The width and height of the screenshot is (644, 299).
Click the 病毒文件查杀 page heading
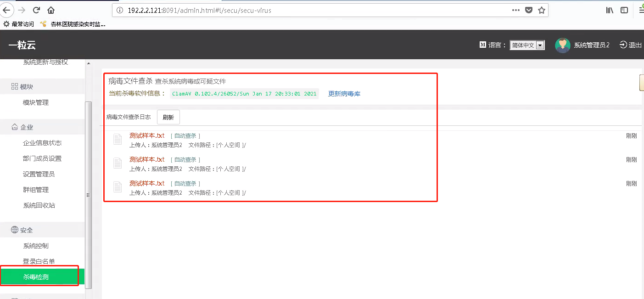coord(130,81)
